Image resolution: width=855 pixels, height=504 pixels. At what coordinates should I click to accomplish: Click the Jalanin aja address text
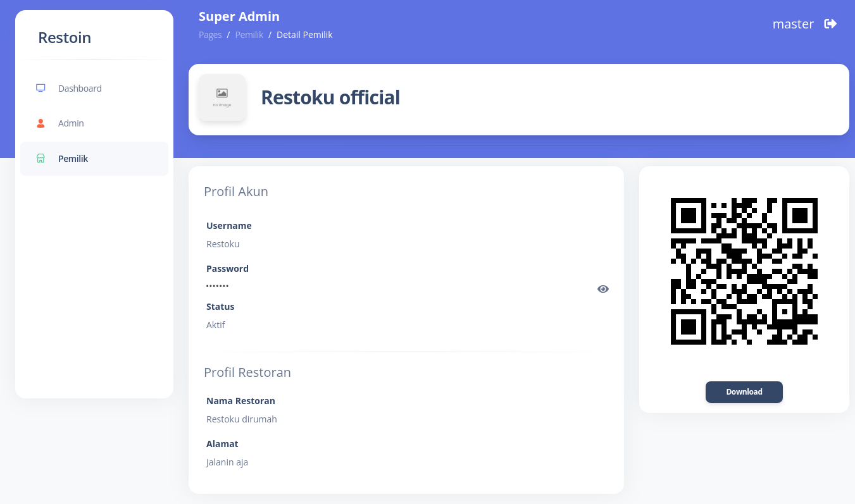pos(227,462)
